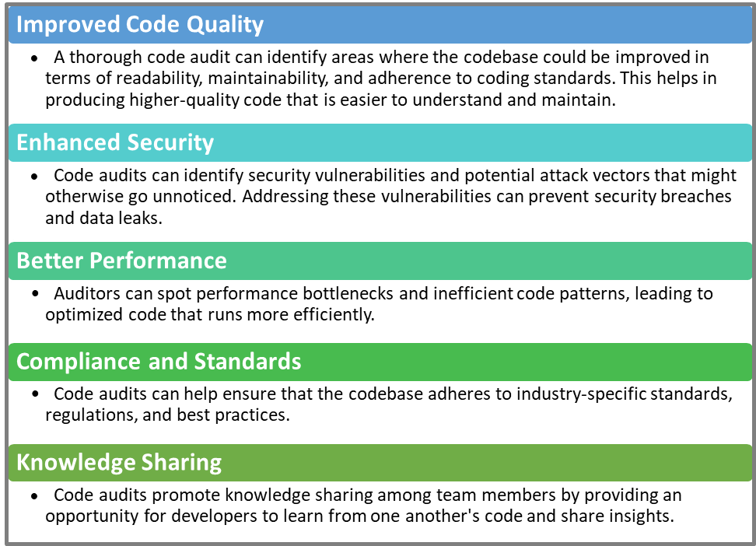
Task: Click the dark area under Knowledge Sharing
Action: (x=378, y=509)
